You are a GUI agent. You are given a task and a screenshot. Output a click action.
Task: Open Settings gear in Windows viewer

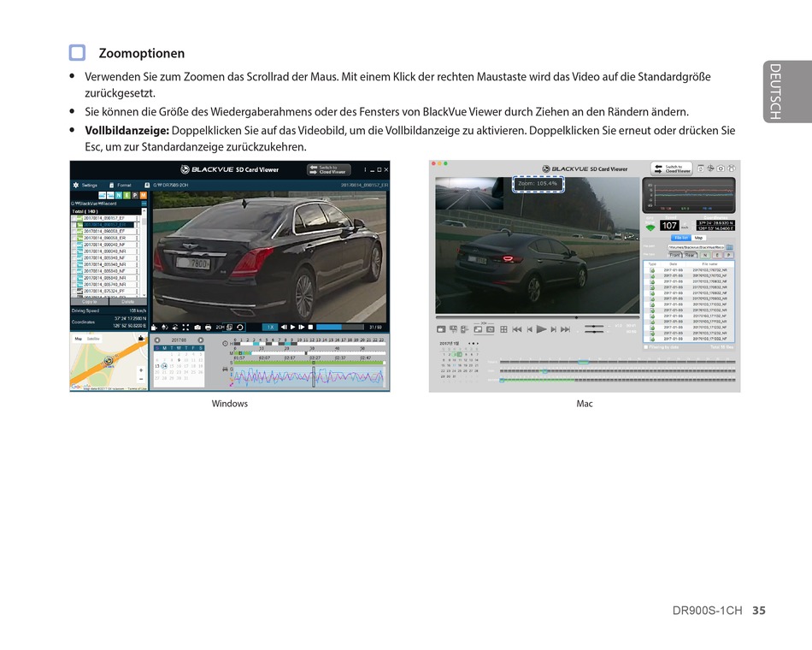coord(75,185)
